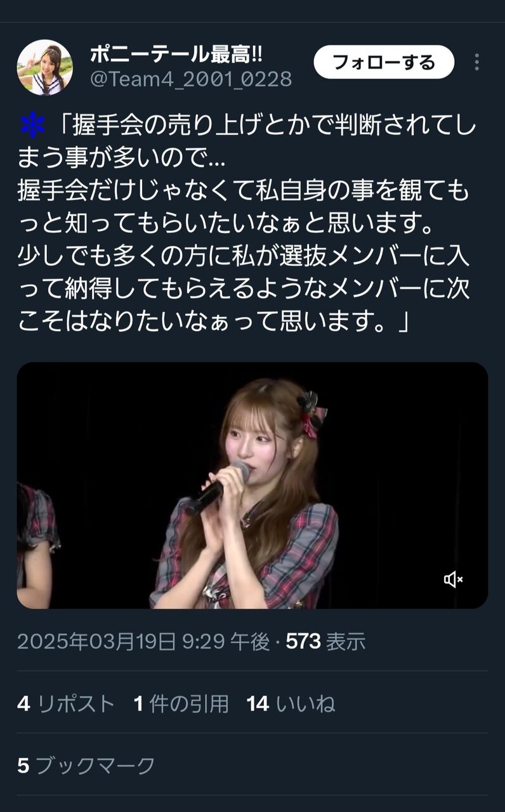
Task: Tap the フォローする button
Action: 384,62
